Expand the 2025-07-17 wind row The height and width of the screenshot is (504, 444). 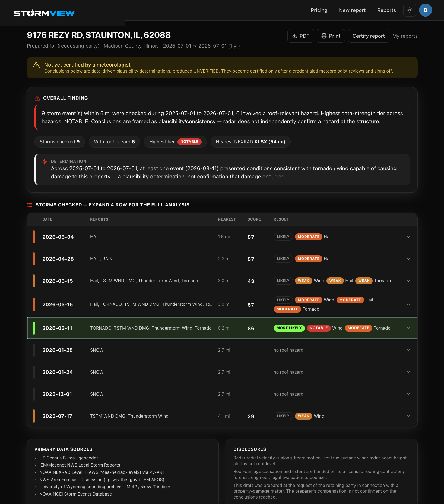click(x=222, y=416)
